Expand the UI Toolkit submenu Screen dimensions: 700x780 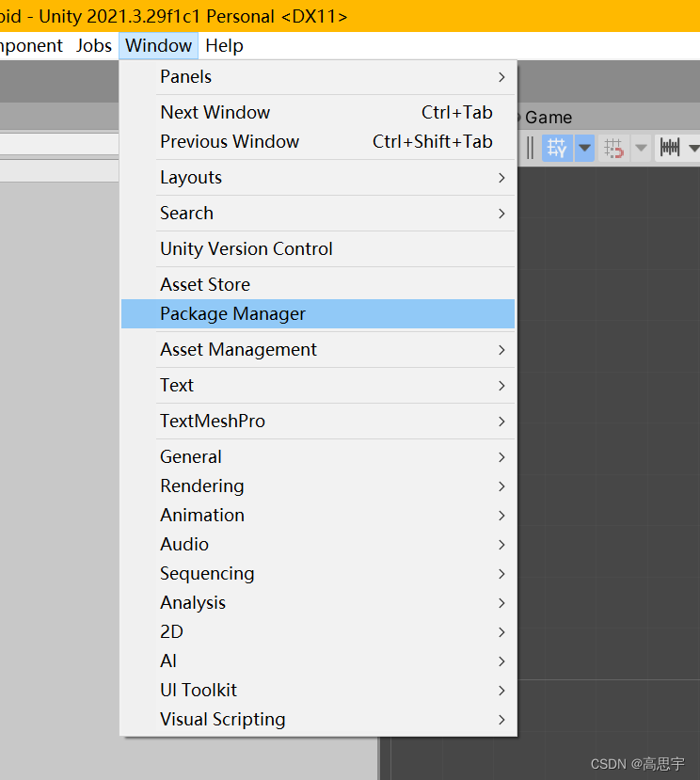pyautogui.click(x=318, y=691)
